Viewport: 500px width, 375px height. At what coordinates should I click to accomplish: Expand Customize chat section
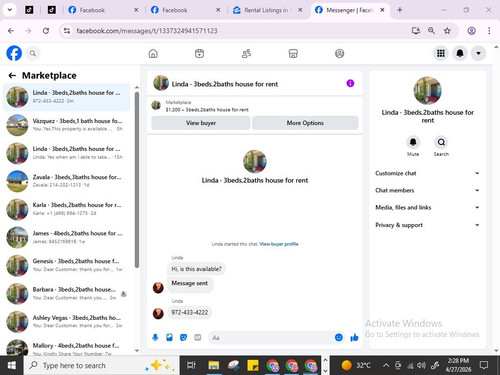427,173
